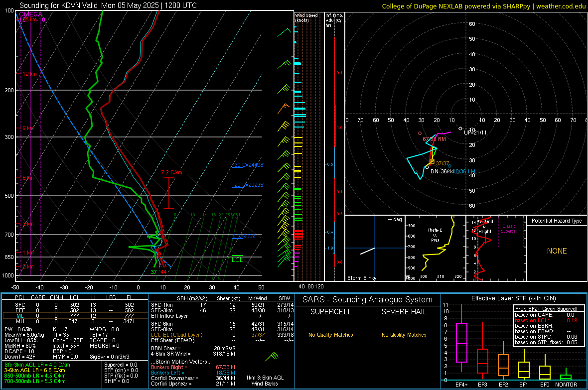The height and width of the screenshot is (390, 588).
Task: Select the MU parcel row
Action: 74,321
